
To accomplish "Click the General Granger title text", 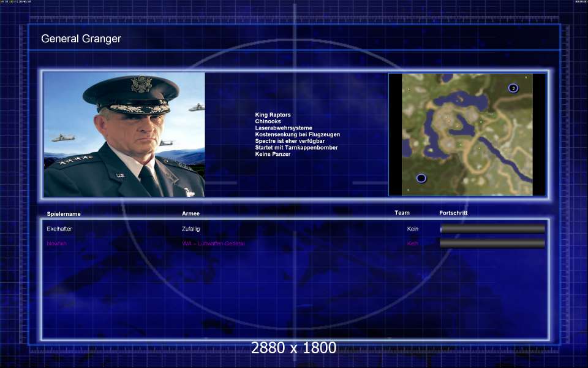I will [x=81, y=39].
